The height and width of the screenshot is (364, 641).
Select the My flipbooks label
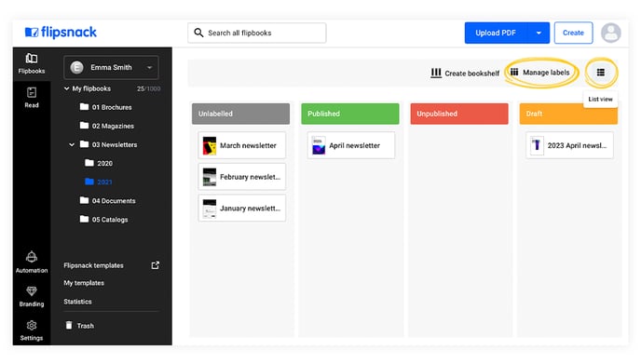[x=91, y=88]
